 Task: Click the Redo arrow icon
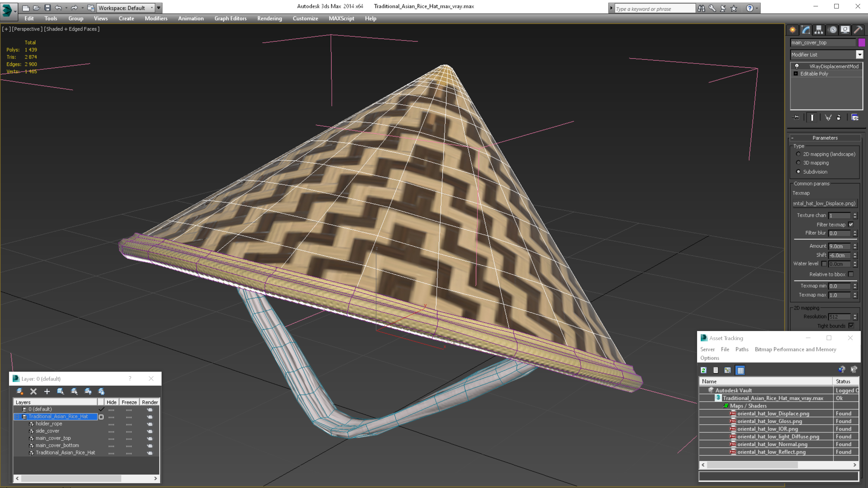click(74, 8)
